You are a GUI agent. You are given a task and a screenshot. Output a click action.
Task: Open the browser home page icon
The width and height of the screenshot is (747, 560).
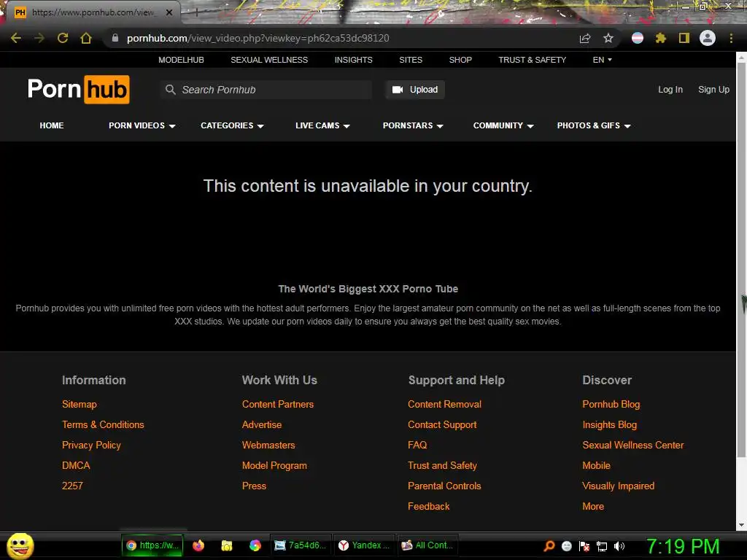(86, 38)
